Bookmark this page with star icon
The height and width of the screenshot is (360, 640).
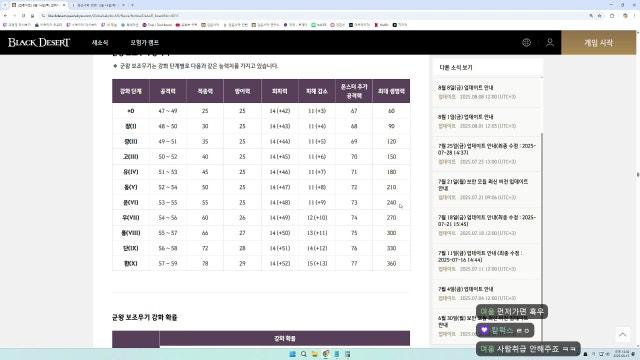pos(600,16)
